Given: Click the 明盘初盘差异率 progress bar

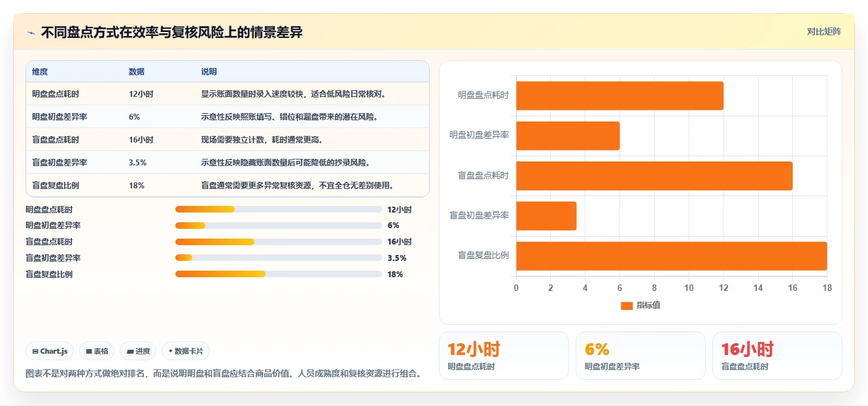Looking at the screenshot, I should point(278,226).
